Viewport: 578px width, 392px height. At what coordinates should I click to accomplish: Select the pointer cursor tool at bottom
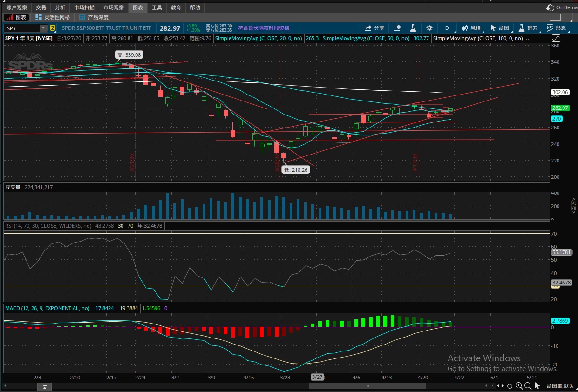click(x=537, y=386)
